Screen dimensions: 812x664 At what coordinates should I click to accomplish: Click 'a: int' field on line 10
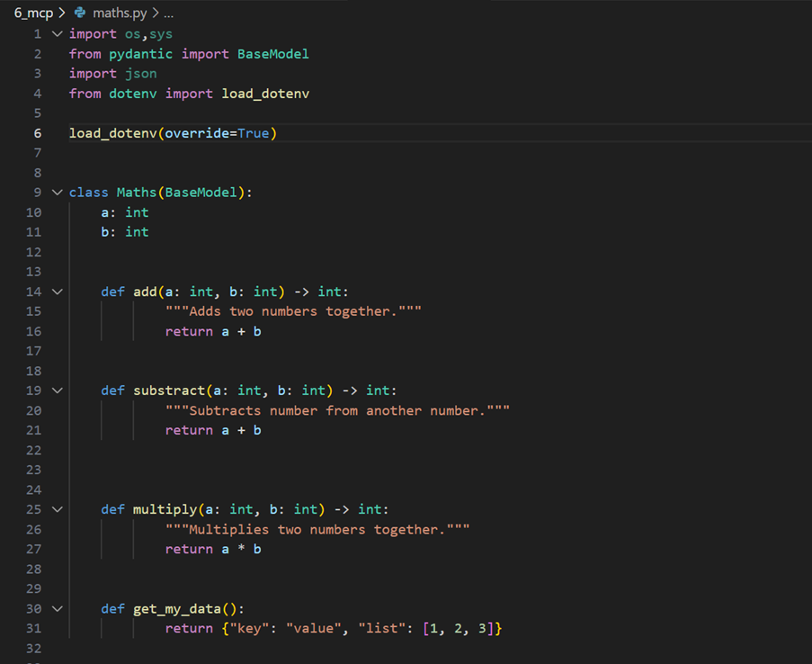click(125, 212)
